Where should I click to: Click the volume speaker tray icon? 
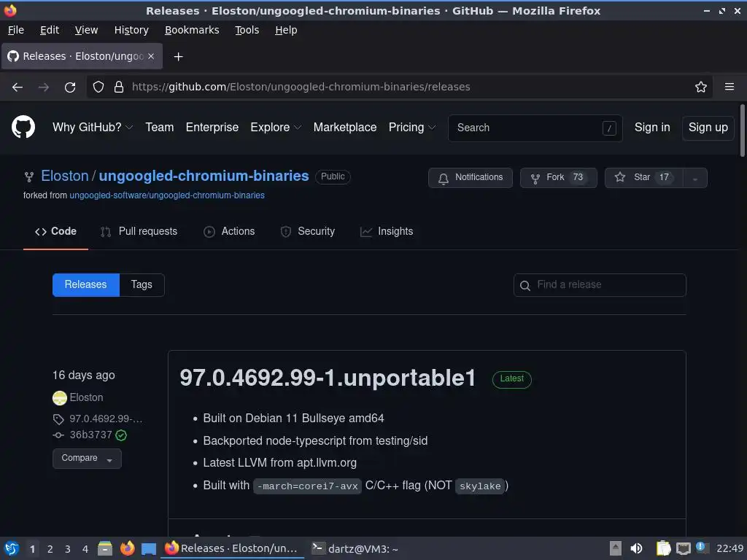[x=636, y=548]
